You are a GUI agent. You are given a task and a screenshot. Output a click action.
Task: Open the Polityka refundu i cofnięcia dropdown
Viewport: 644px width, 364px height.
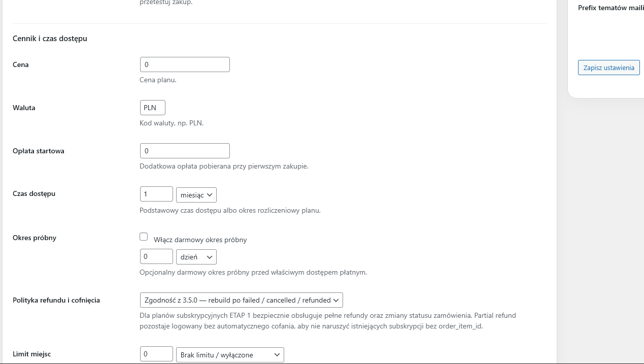[241, 300]
